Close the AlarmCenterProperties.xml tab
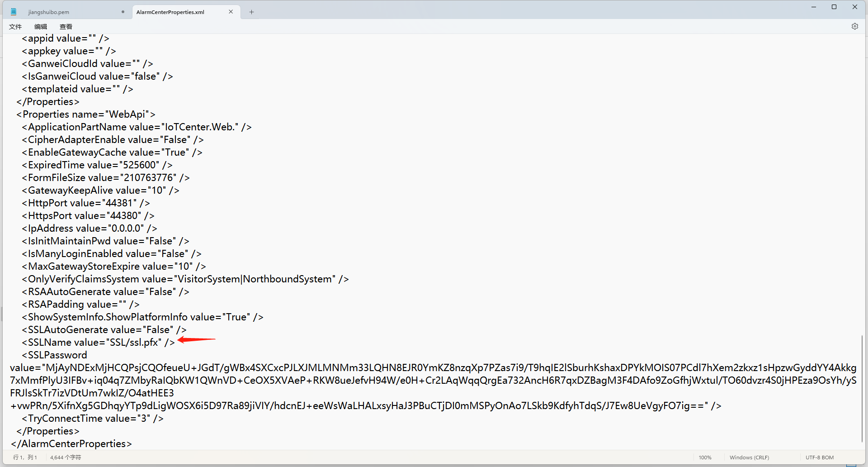Viewport: 868px width, 467px height. (x=231, y=12)
